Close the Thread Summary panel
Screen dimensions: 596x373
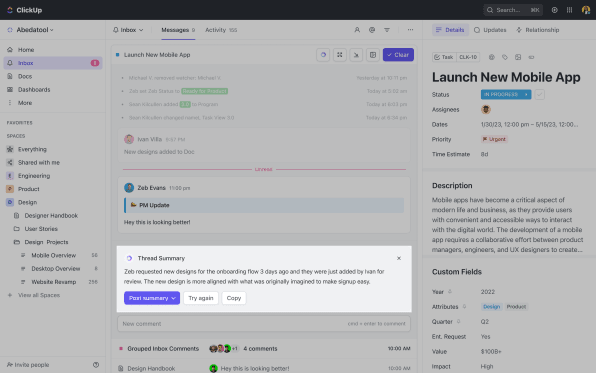click(x=399, y=258)
